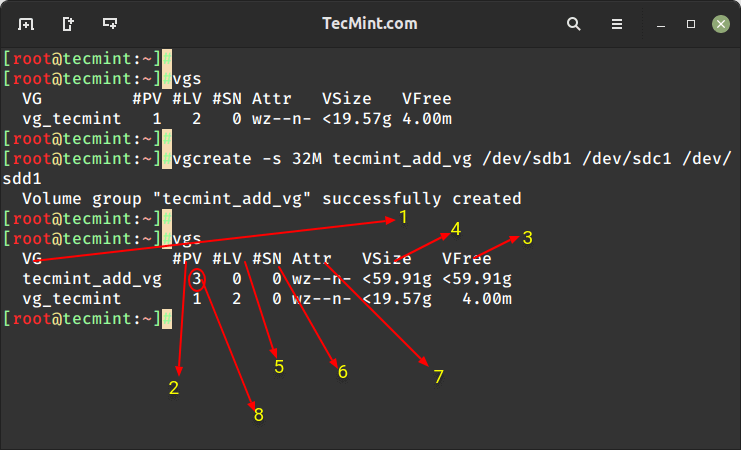The image size is (741, 450).
Task: Click the add terminal right icon
Action: (x=68, y=22)
